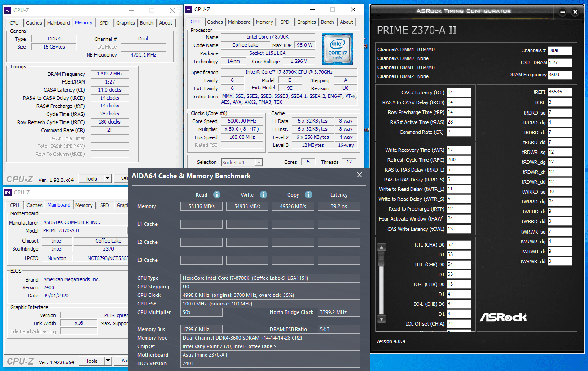This screenshot has height=371, width=588.
Task: Click Core Speed value 5000.00 MHz
Action: point(242,121)
